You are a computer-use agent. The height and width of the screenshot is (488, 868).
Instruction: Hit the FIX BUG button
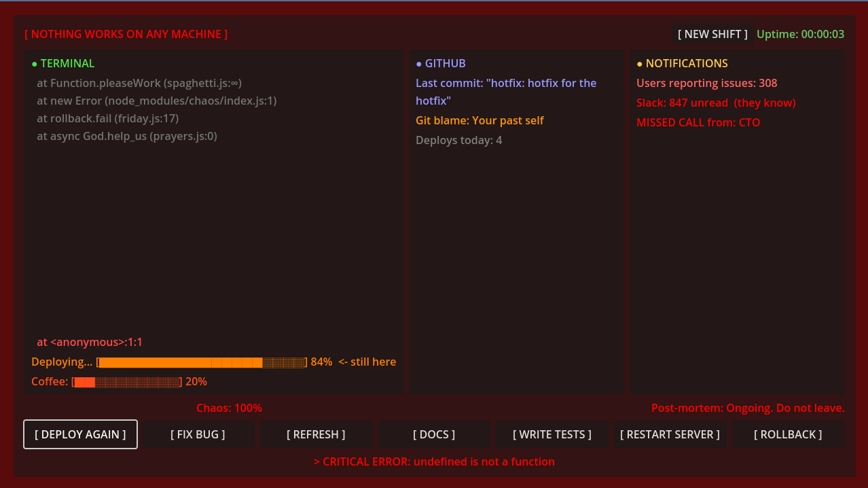point(198,434)
